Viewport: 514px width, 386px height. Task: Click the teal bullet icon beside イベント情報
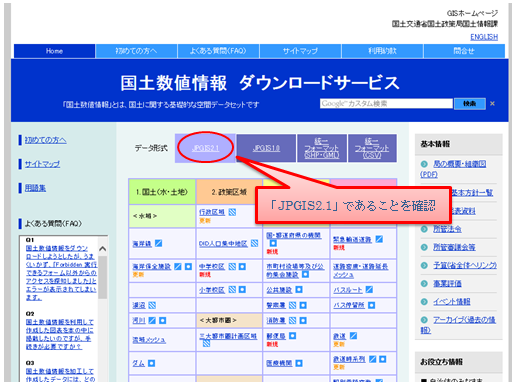pos(424,302)
